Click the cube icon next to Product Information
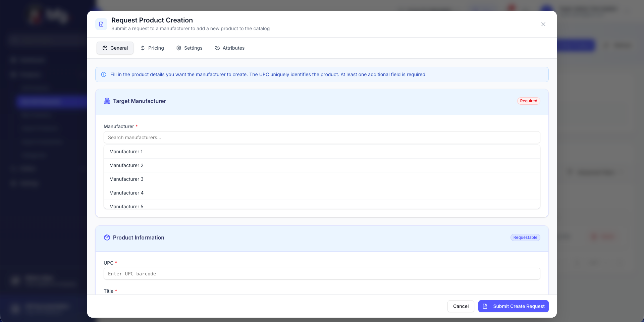Screen dimensions: 644x322 point(107,237)
